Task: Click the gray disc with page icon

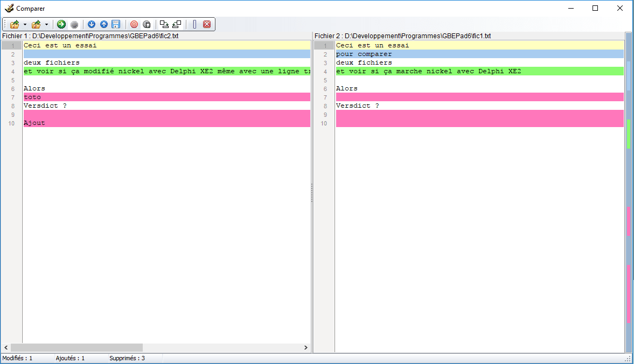Action: tap(147, 25)
